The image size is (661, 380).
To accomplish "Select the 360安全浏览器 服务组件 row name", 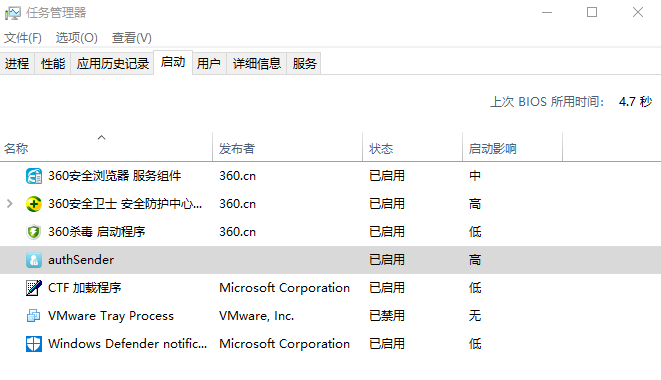I will (115, 176).
